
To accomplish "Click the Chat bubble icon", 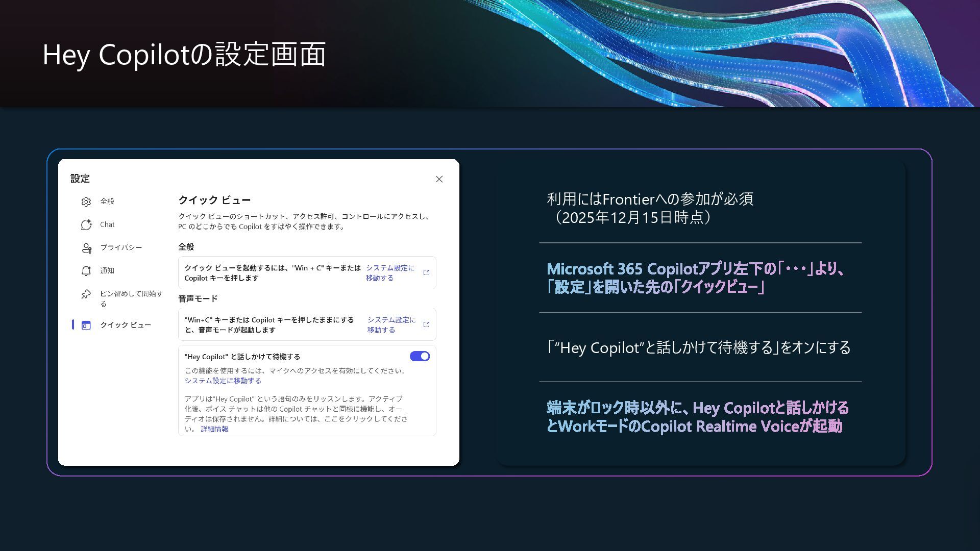I will point(86,225).
